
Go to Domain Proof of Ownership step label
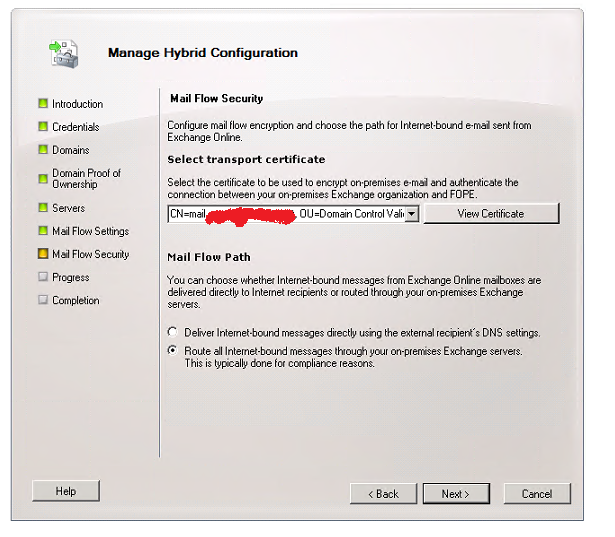tap(86, 178)
